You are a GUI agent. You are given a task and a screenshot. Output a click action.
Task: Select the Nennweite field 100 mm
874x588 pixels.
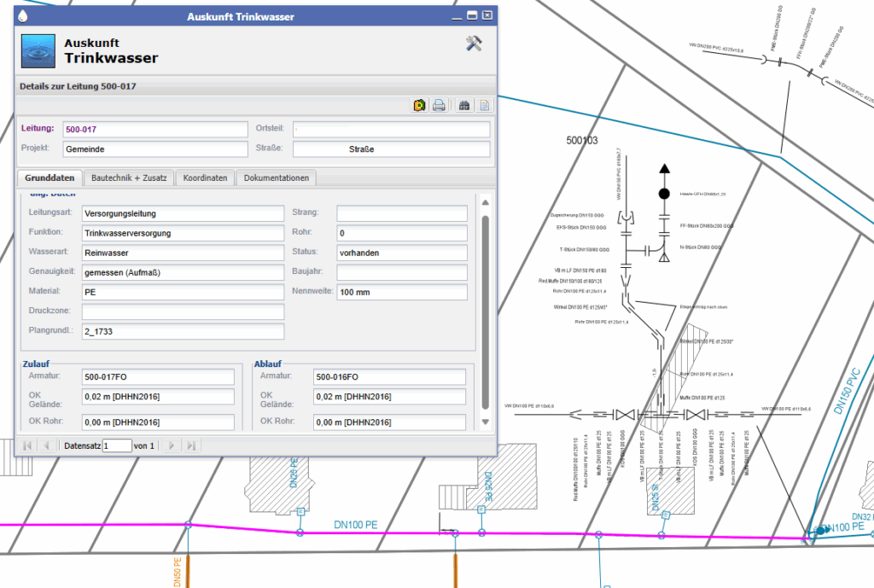tap(402, 292)
